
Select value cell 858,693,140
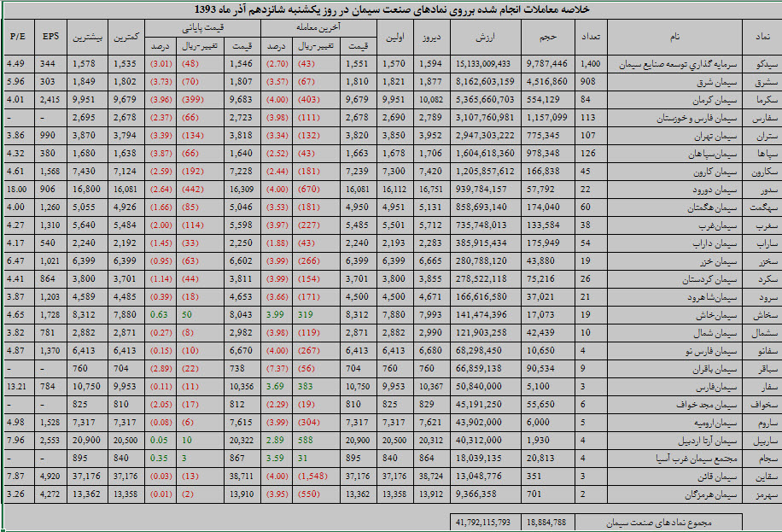(481, 208)
